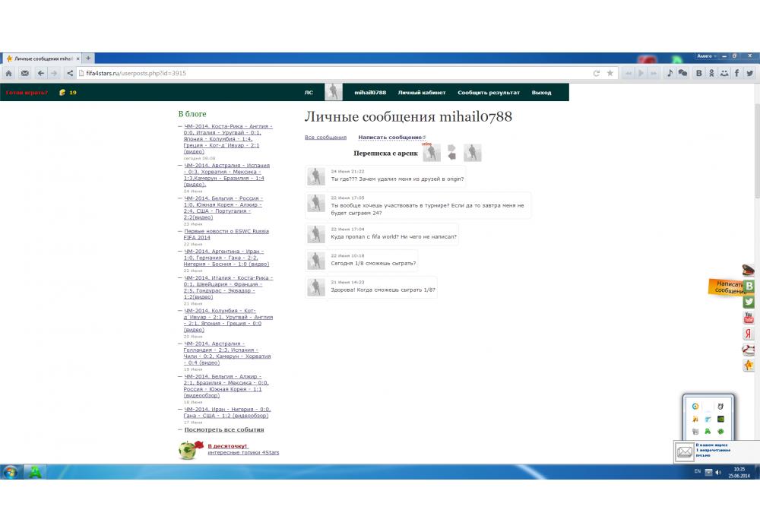Screen dimensions: 760x532
Task: Click the orange Написать сообщение side button
Action: tap(727, 287)
